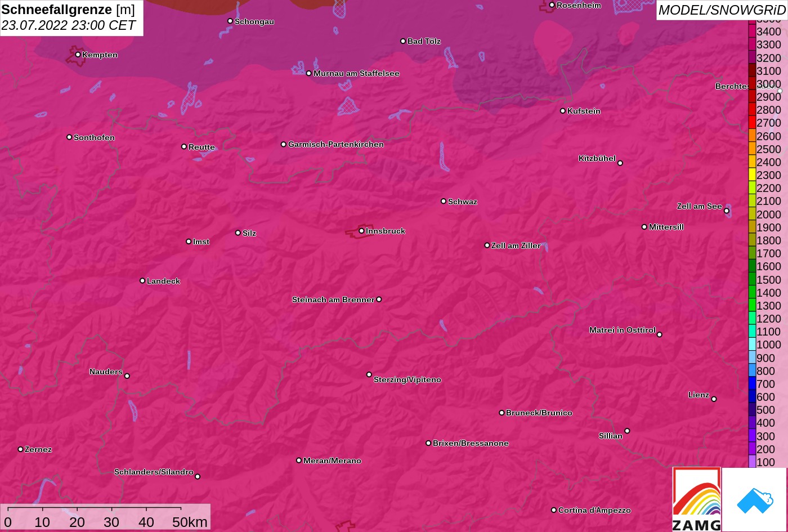Click the Kitzbühel town label

coord(597,158)
